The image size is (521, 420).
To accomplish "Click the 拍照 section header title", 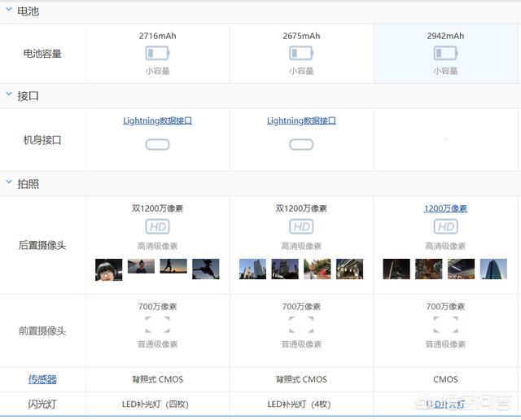I will (x=28, y=184).
